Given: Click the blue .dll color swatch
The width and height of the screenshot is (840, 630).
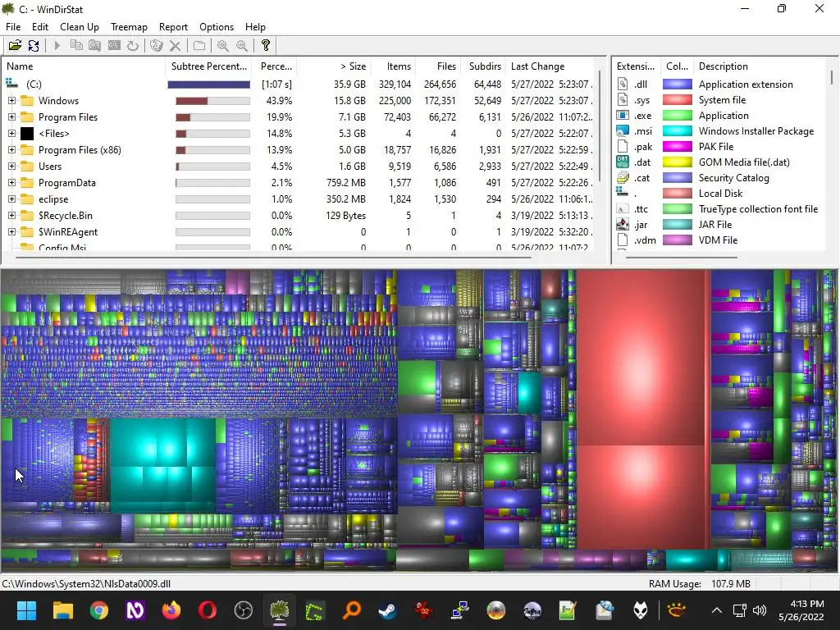Looking at the screenshot, I should (x=677, y=84).
